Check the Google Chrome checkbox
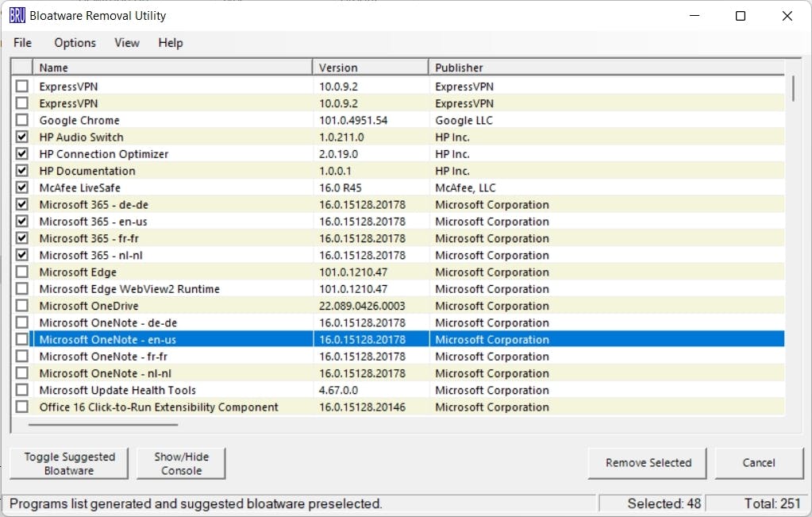 (22, 121)
